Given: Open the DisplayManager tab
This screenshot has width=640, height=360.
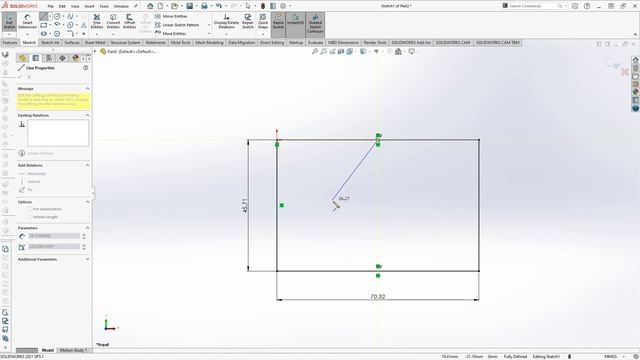Looking at the screenshot, I should (76, 58).
